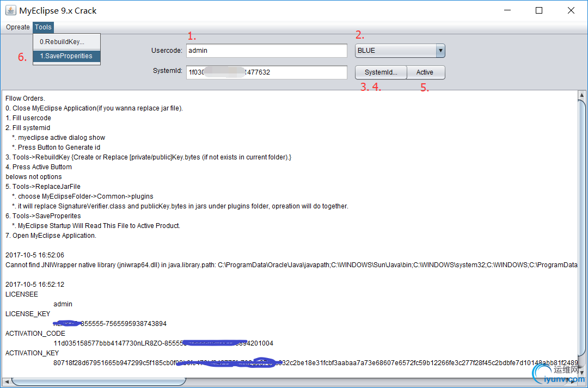Image resolution: width=588 pixels, height=388 pixels.
Task: Click the SystemId text field
Action: click(267, 72)
